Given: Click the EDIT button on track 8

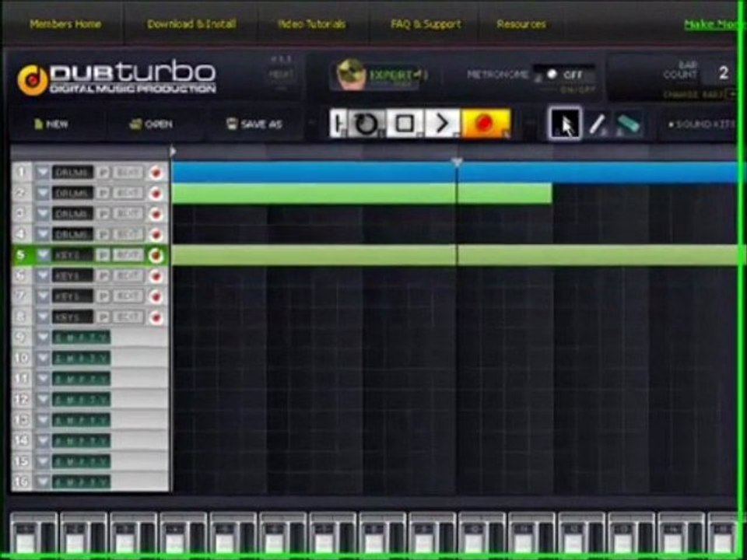Looking at the screenshot, I should tap(128, 317).
